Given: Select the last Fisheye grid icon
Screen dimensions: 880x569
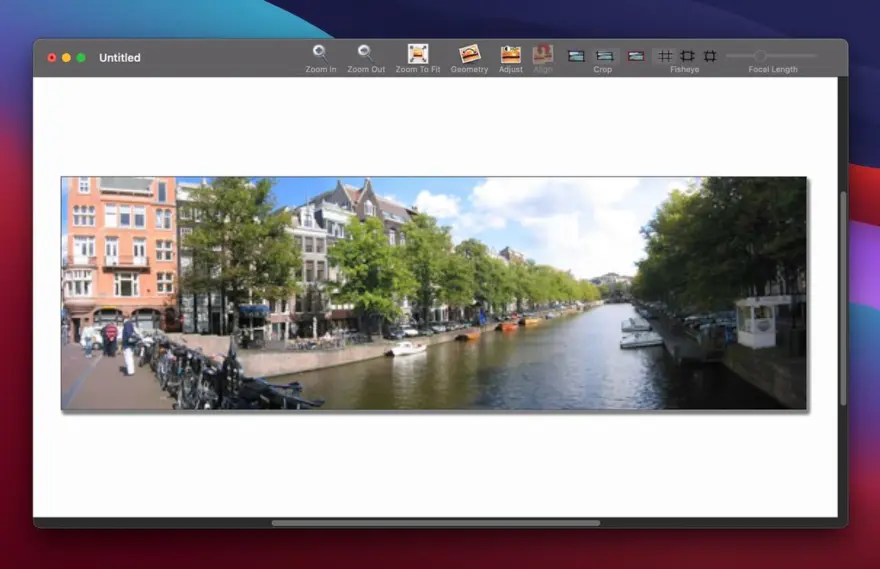Looking at the screenshot, I should pos(710,56).
